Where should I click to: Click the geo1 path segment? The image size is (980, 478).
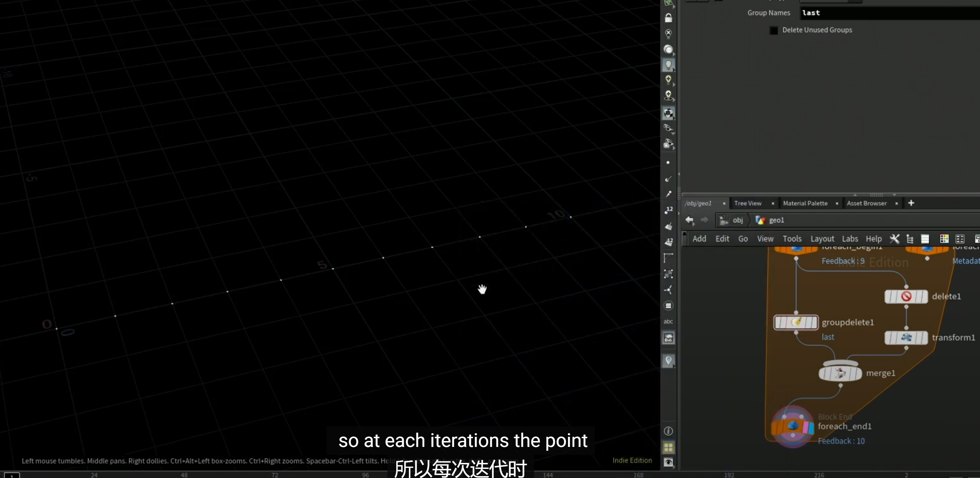pyautogui.click(x=770, y=220)
